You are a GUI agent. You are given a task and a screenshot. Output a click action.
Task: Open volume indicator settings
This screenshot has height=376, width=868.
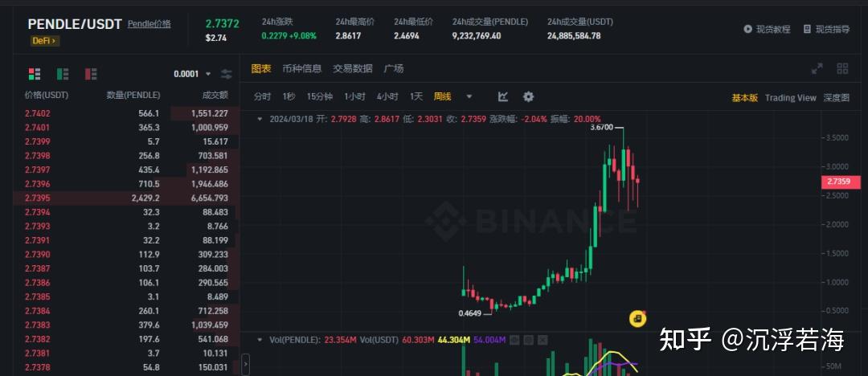coord(529,340)
